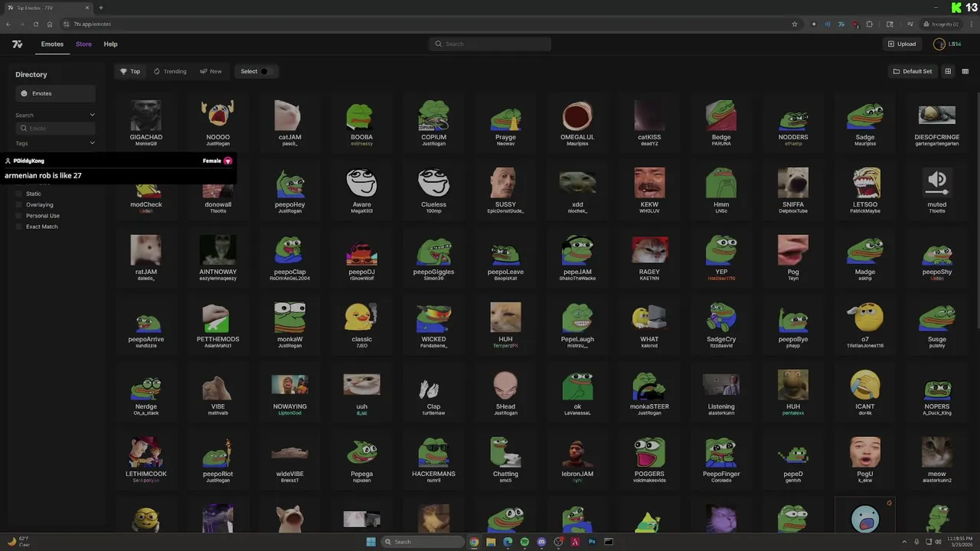Click the top center search field
980x551 pixels.
point(490,44)
